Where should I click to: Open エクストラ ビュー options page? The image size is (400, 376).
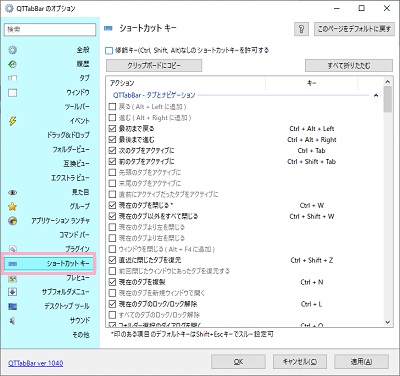pyautogui.click(x=70, y=178)
